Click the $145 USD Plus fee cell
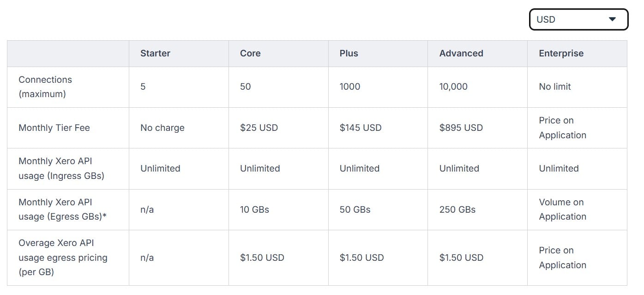644x295 pixels. tap(360, 128)
